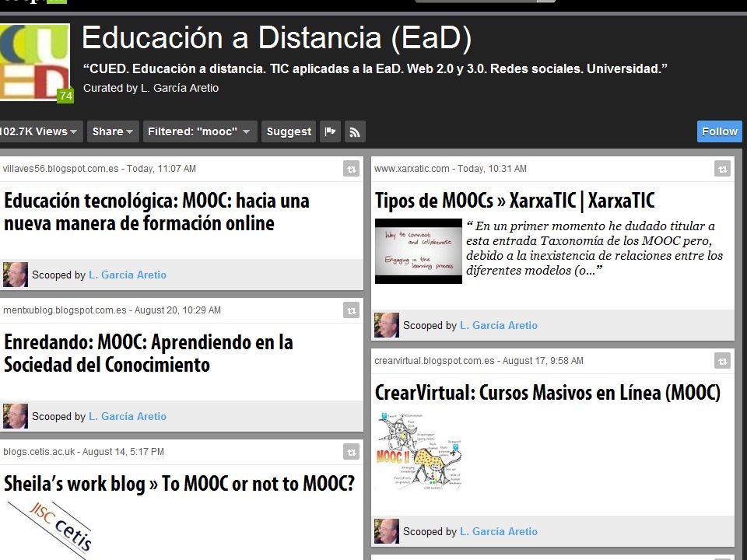Viewport: 747px width, 560px height.
Task: Click the Tipos de MOOCs video thumbnail
Action: (419, 251)
